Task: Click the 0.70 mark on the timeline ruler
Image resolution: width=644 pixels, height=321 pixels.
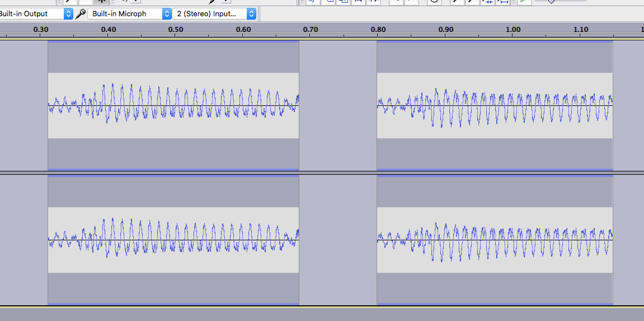Action: pyautogui.click(x=311, y=29)
